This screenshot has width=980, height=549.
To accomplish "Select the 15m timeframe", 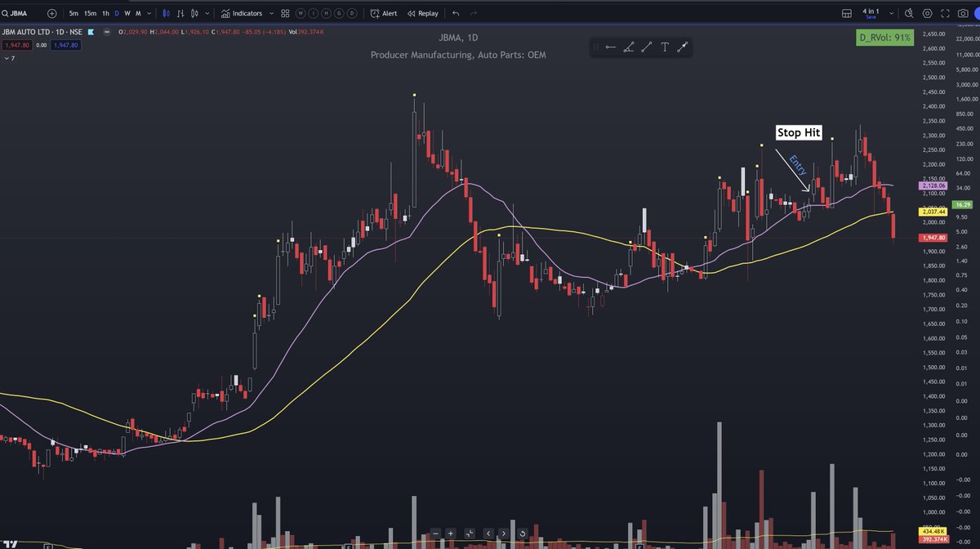I will tap(90, 13).
